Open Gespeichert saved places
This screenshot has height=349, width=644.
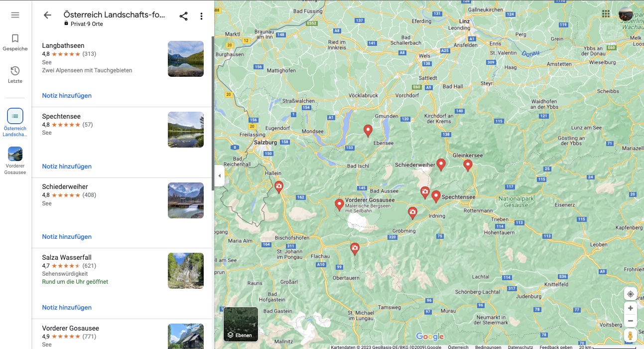[x=15, y=42]
